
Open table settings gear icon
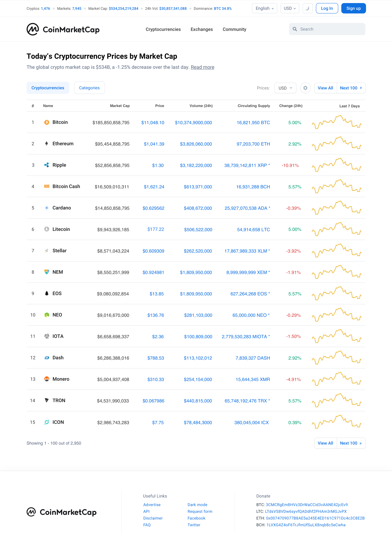(x=305, y=88)
